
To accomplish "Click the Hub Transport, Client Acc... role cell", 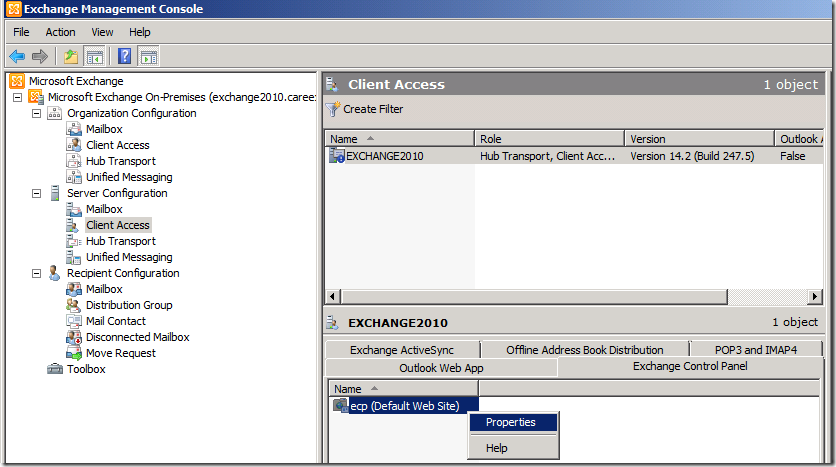I will (548, 156).
